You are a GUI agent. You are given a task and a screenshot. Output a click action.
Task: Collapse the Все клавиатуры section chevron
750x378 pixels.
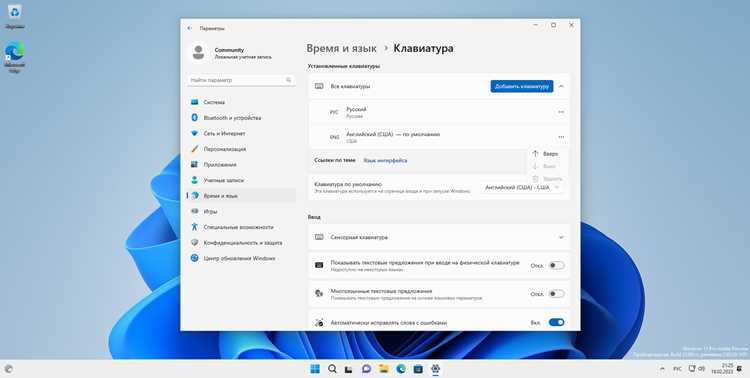coord(561,86)
